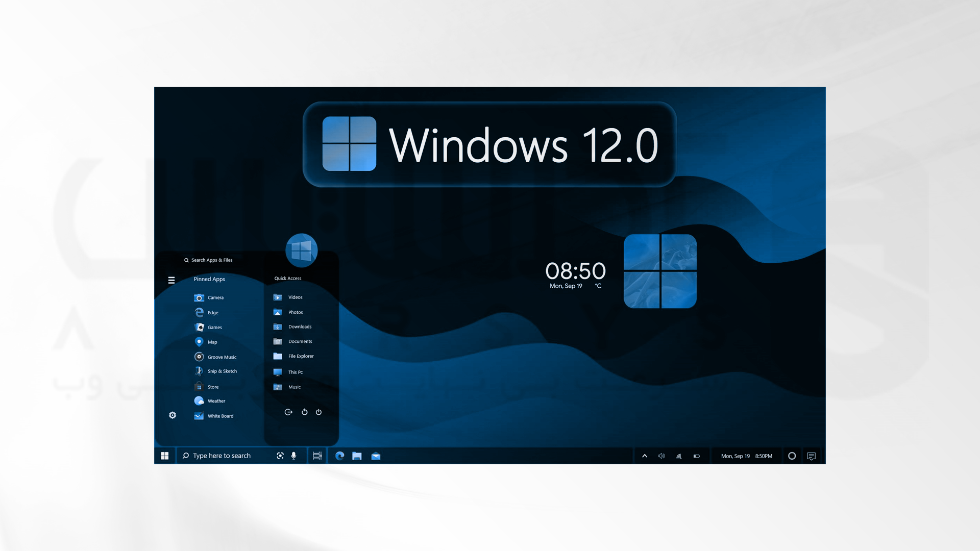Open Task View on the taskbar
This screenshot has height=551, width=980.
(317, 456)
